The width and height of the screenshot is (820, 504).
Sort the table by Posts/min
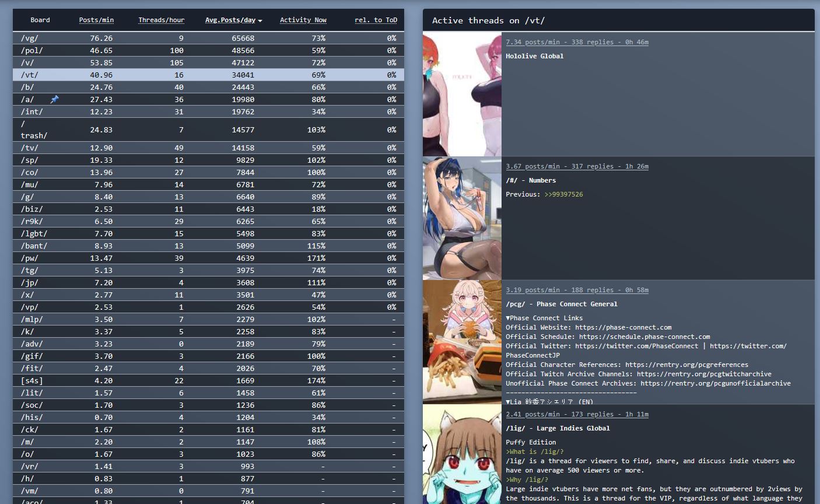pyautogui.click(x=96, y=20)
